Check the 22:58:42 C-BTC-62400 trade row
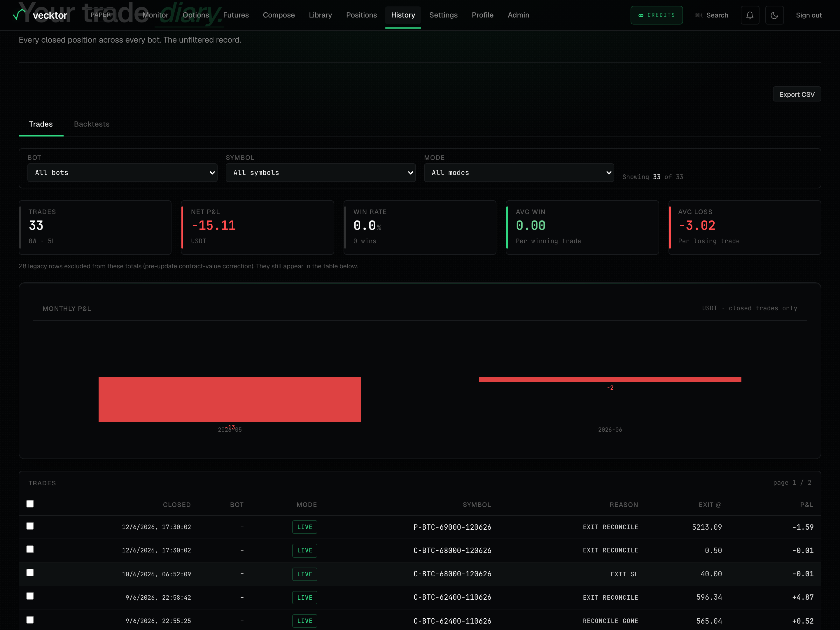840x630 pixels. (30, 596)
